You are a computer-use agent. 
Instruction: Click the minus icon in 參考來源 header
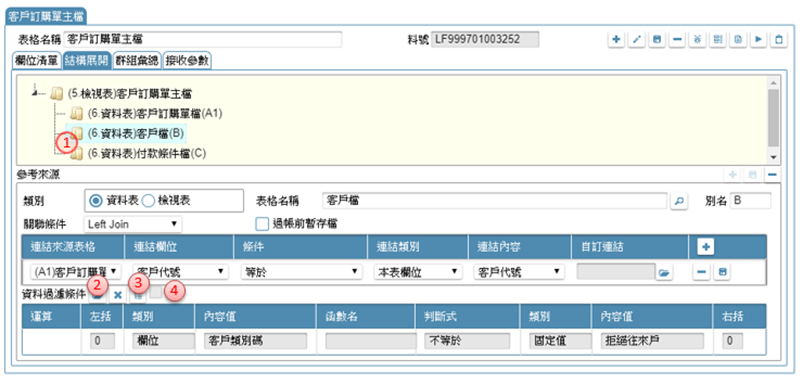772,175
